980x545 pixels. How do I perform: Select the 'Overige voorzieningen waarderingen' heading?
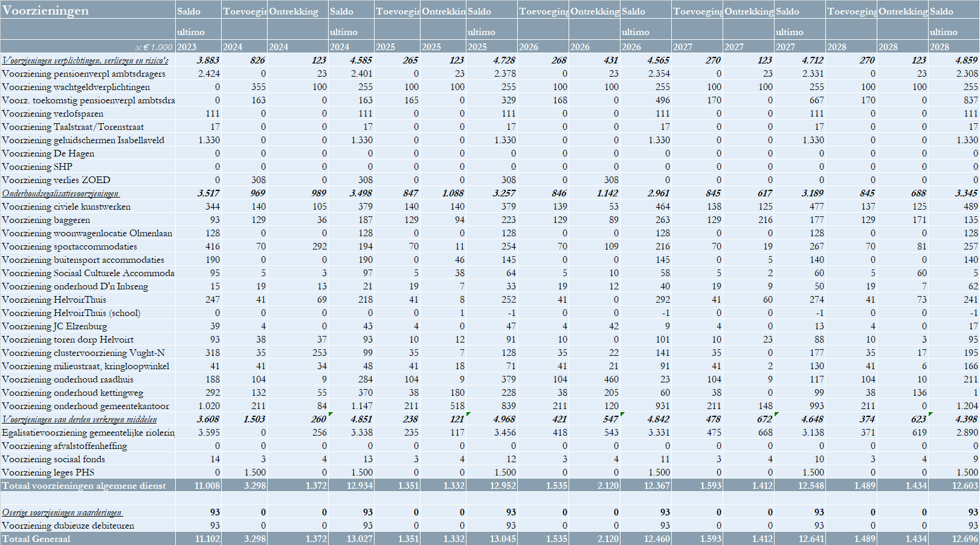(62, 512)
